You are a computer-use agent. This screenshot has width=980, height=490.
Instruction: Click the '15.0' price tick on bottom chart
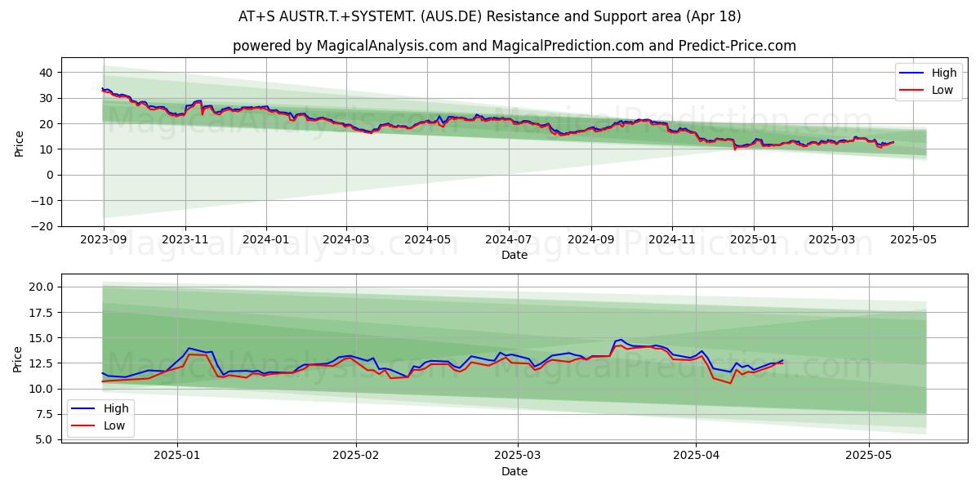point(42,338)
